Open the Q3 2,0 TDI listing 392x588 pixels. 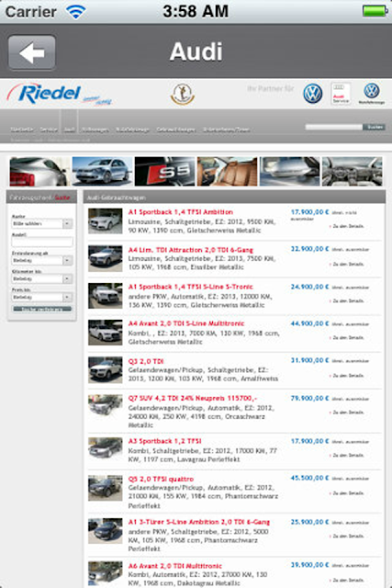coord(146,361)
